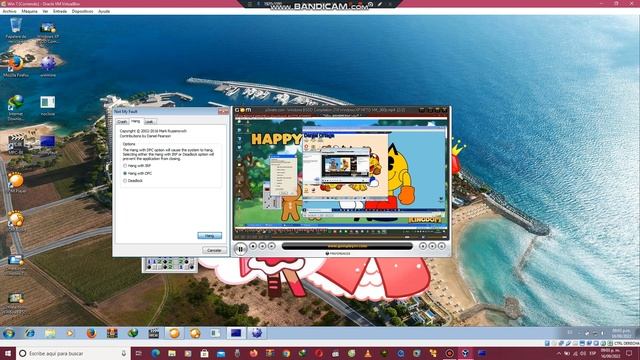Open the purple spiky ball desktop icon
The image size is (640, 360).
pos(48,63)
